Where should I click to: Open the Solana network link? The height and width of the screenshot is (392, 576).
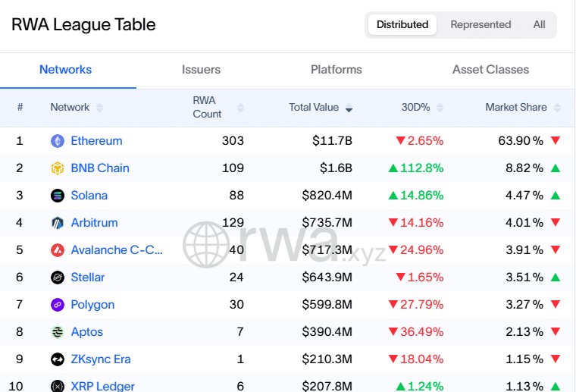pos(89,196)
